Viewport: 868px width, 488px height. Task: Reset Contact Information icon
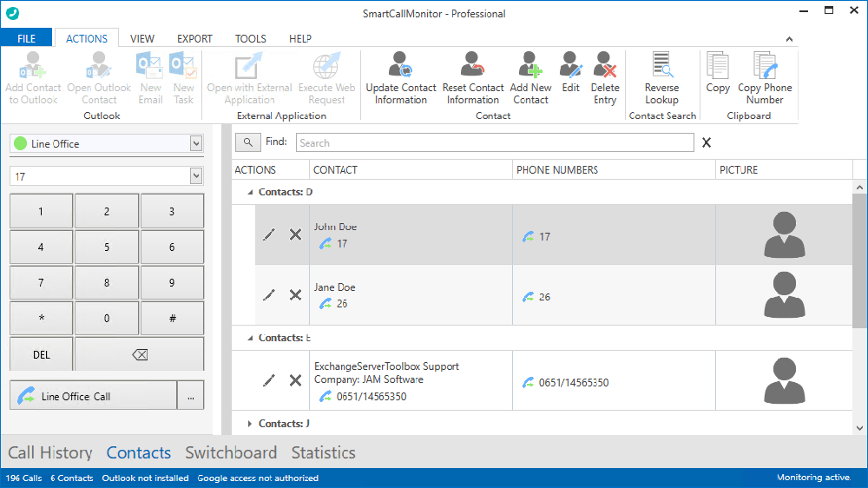pyautogui.click(x=473, y=65)
